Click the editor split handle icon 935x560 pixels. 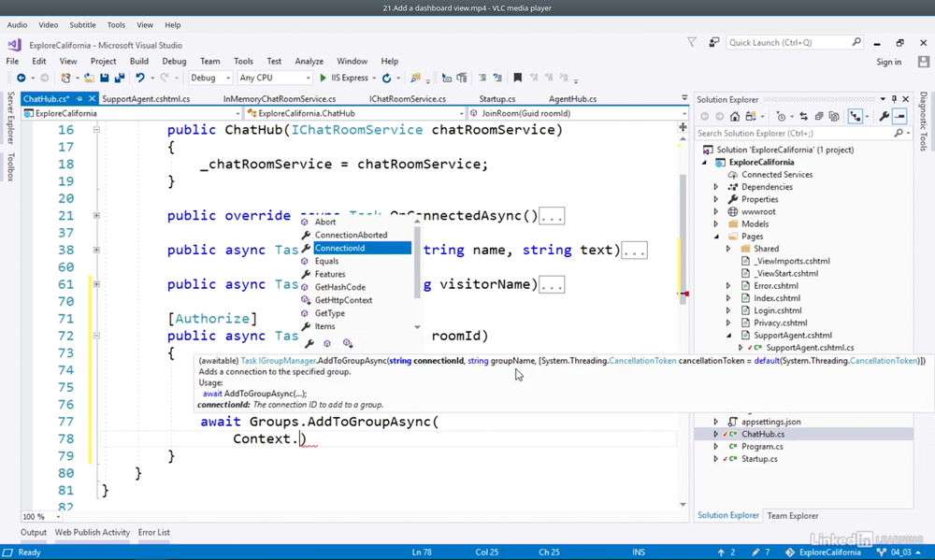[x=683, y=127]
